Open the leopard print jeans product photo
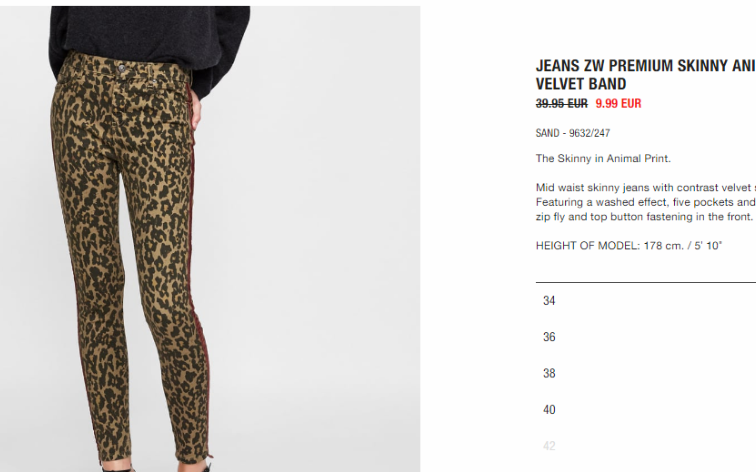 tap(210, 239)
